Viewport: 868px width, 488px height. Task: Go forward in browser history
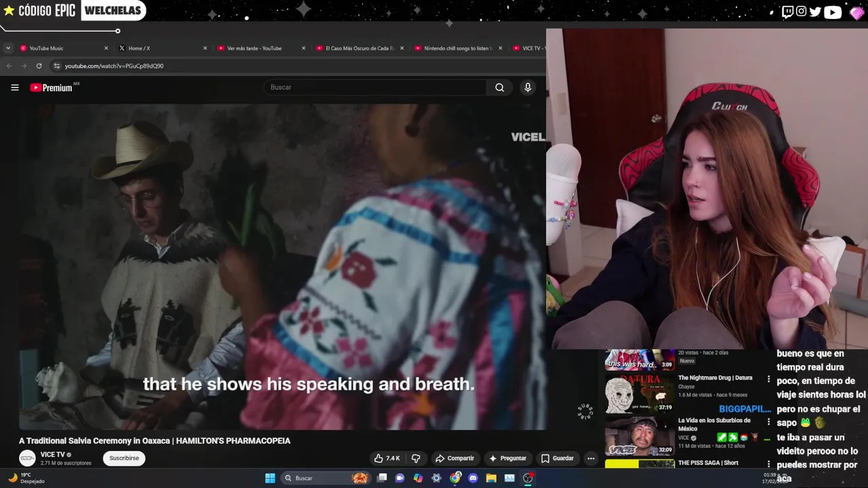click(24, 66)
